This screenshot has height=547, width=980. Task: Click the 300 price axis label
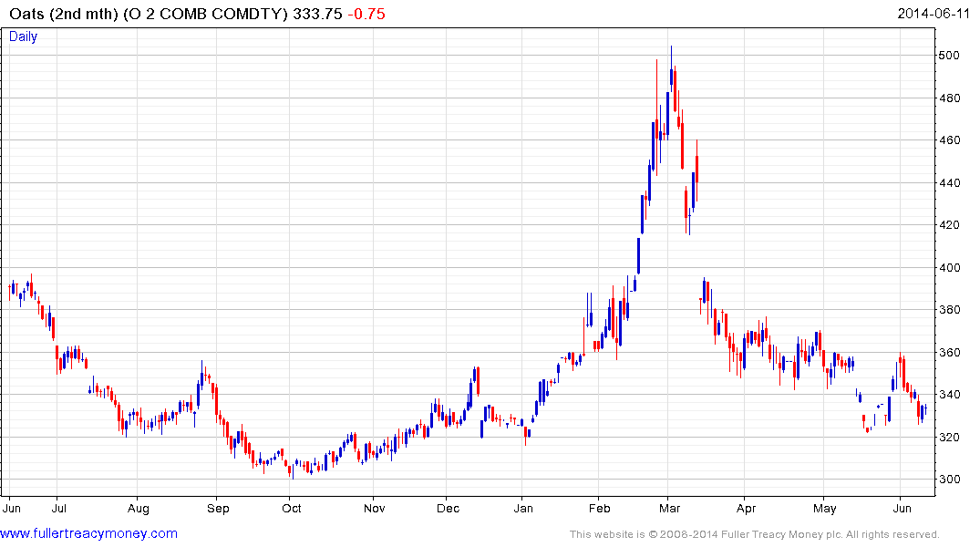pos(949,480)
